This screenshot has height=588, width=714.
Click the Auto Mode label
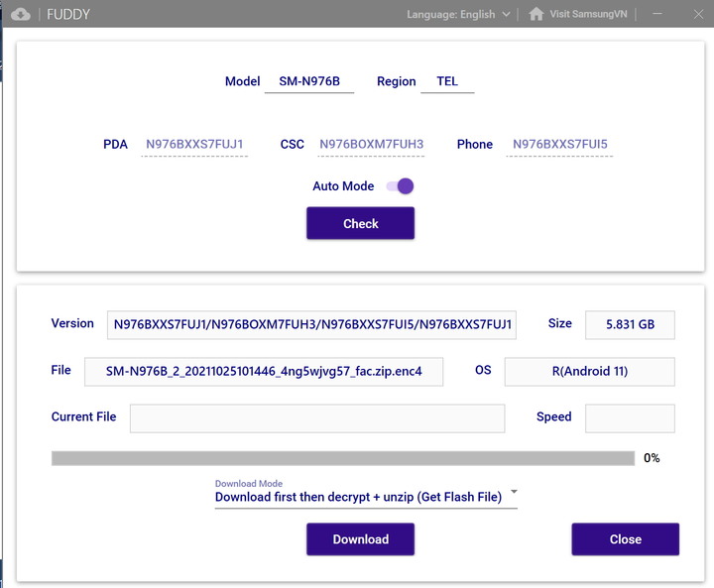point(343,186)
